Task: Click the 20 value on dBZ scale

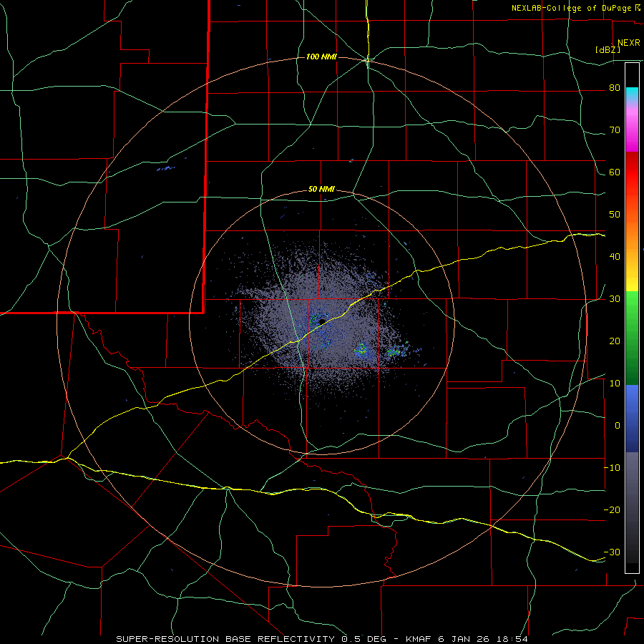Action: click(x=615, y=341)
